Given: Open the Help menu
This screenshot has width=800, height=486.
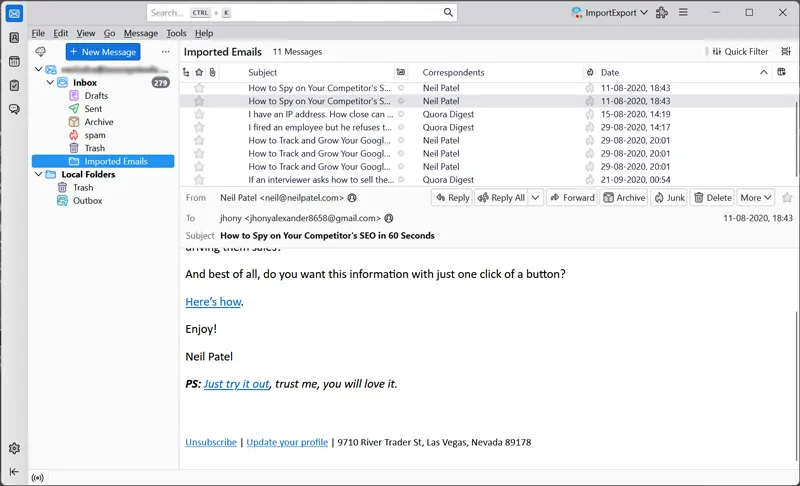Looking at the screenshot, I should [x=204, y=33].
